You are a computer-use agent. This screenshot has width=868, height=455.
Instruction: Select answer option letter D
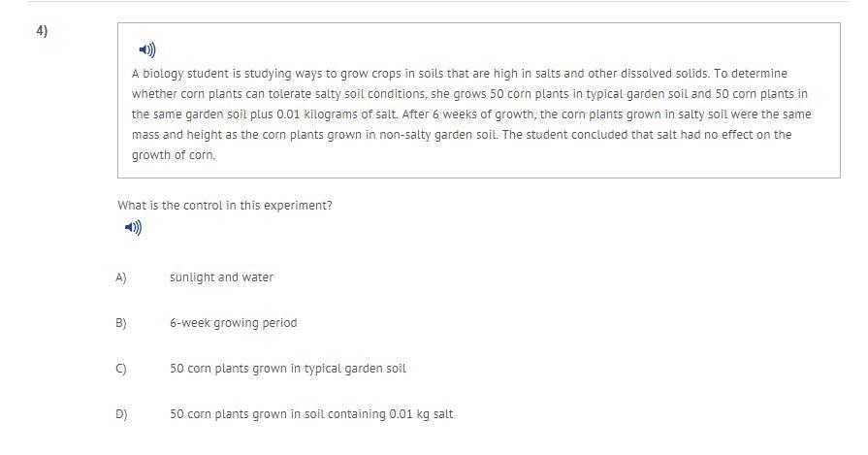[121, 414]
